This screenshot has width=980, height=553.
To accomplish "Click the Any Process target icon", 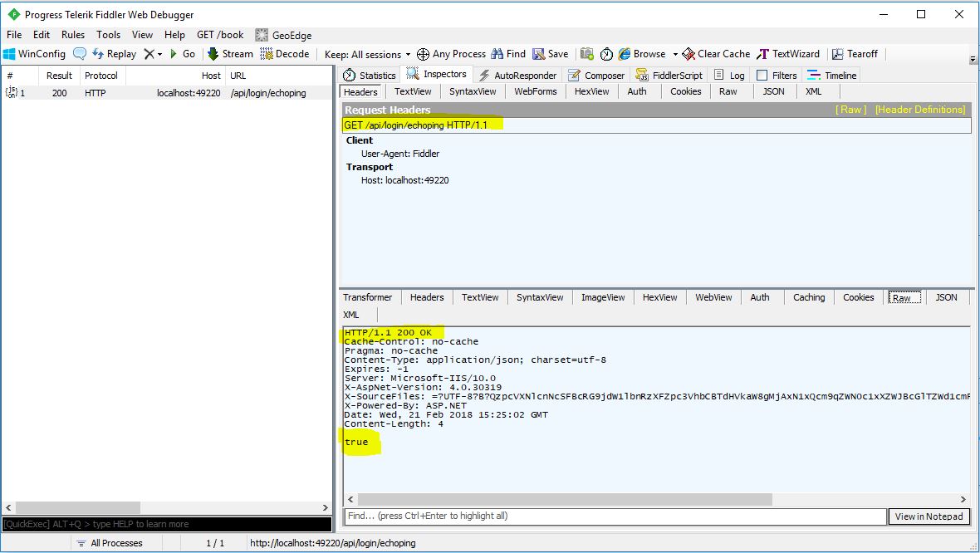I will pos(423,54).
